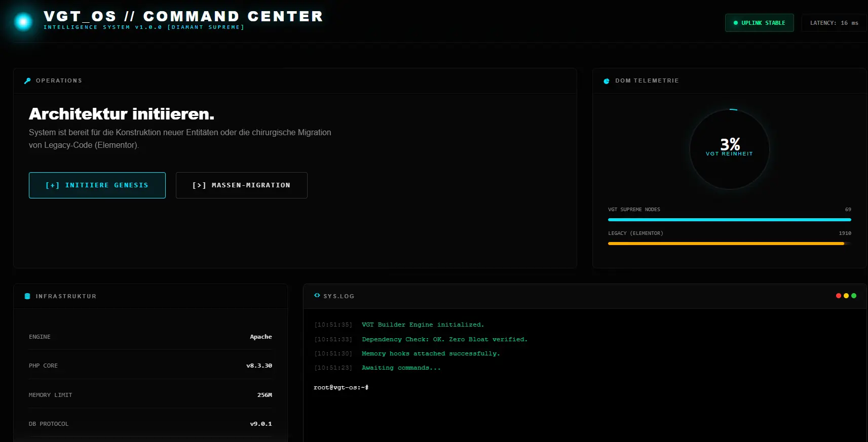
Task: Click the 69 nodes count value
Action: [x=848, y=210]
